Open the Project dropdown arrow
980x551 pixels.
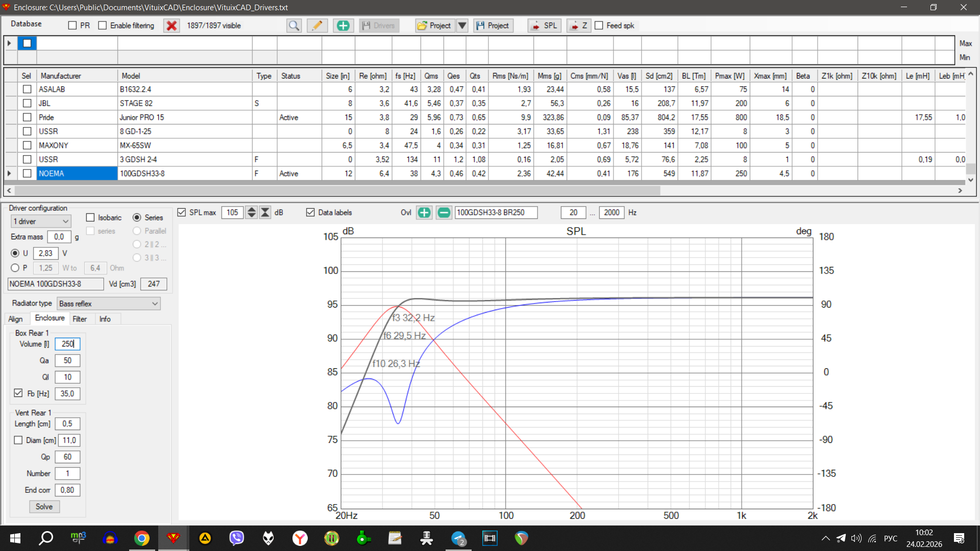tap(462, 26)
